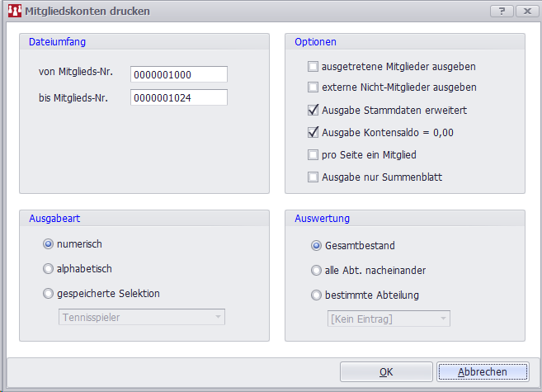Choose alphabetisch radio button
The image size is (542, 392).
[49, 268]
